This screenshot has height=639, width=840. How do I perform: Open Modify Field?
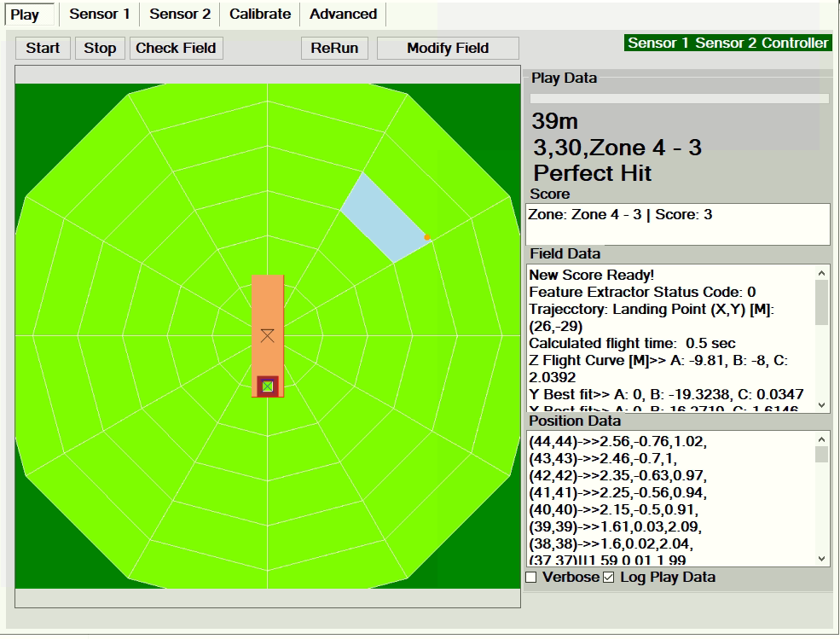(x=448, y=48)
